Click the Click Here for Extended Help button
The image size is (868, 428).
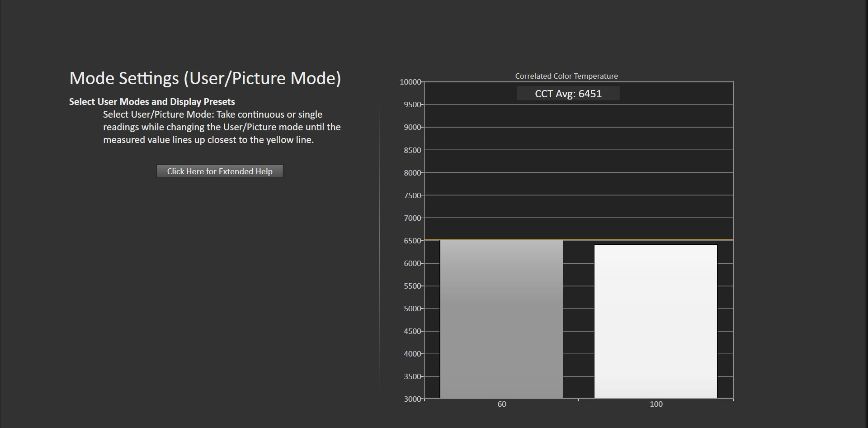coord(220,171)
